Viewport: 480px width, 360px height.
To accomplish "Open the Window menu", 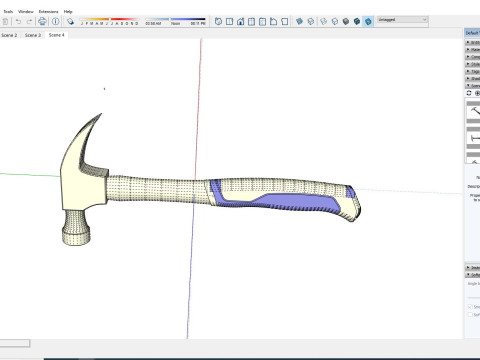I will coord(26,12).
